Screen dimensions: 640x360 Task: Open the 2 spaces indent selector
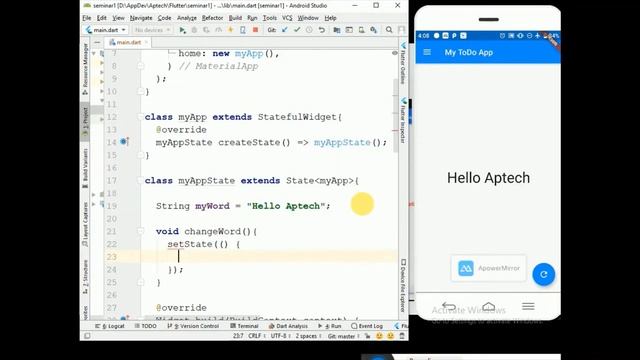(308, 336)
